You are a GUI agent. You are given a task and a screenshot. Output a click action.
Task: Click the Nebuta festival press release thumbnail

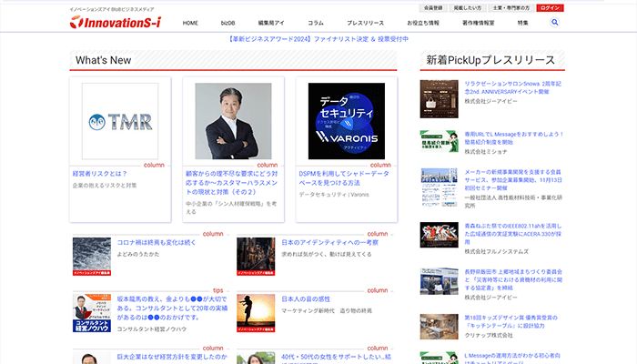pyautogui.click(x=440, y=235)
